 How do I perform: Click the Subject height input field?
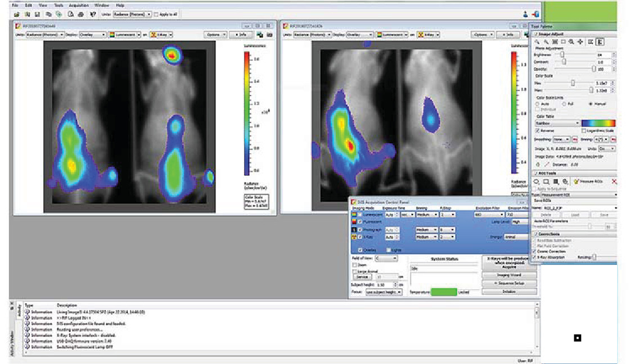point(385,285)
